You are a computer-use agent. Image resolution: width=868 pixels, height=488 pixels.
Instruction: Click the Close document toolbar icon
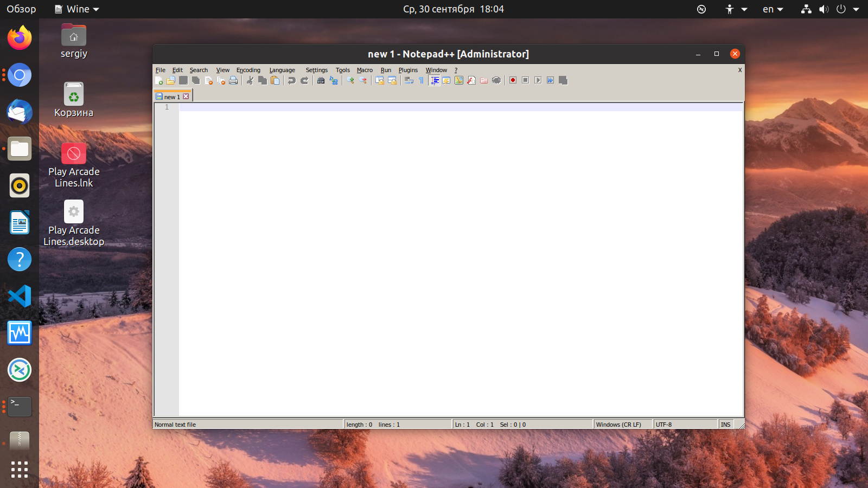tap(209, 80)
